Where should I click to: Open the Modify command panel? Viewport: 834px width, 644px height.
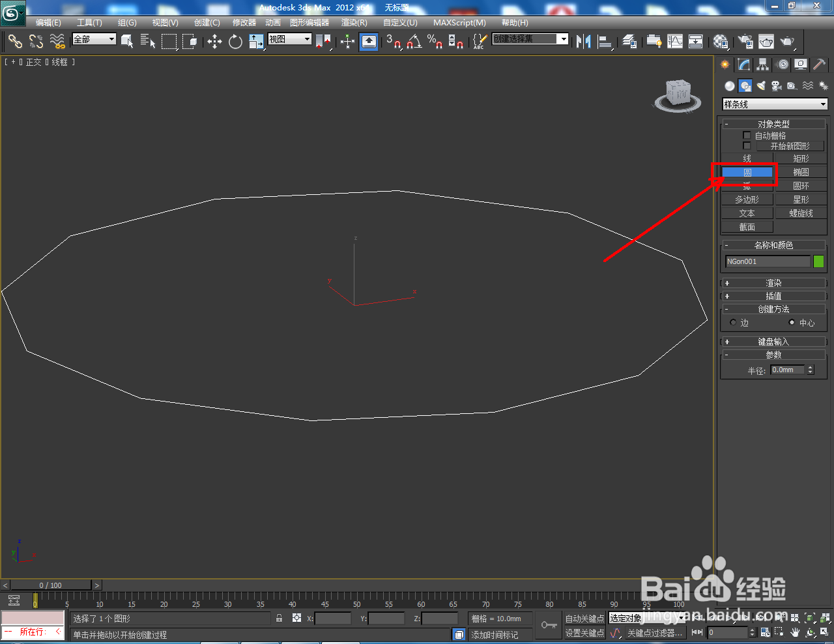(743, 65)
